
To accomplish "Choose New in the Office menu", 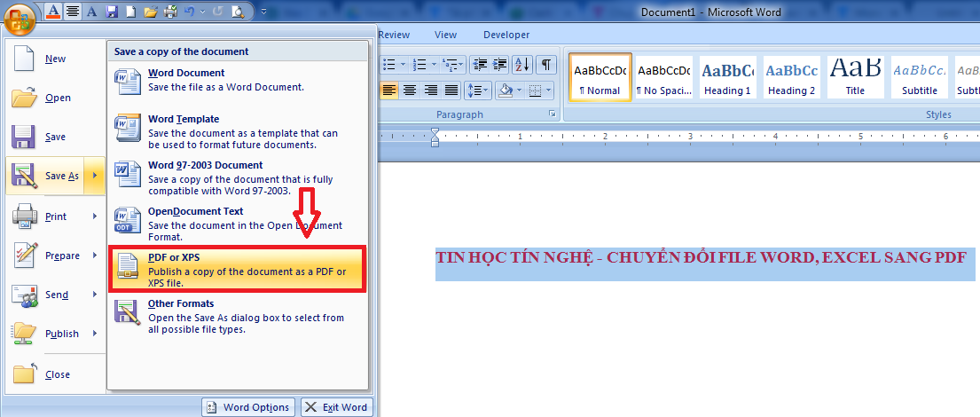I will pos(55,59).
